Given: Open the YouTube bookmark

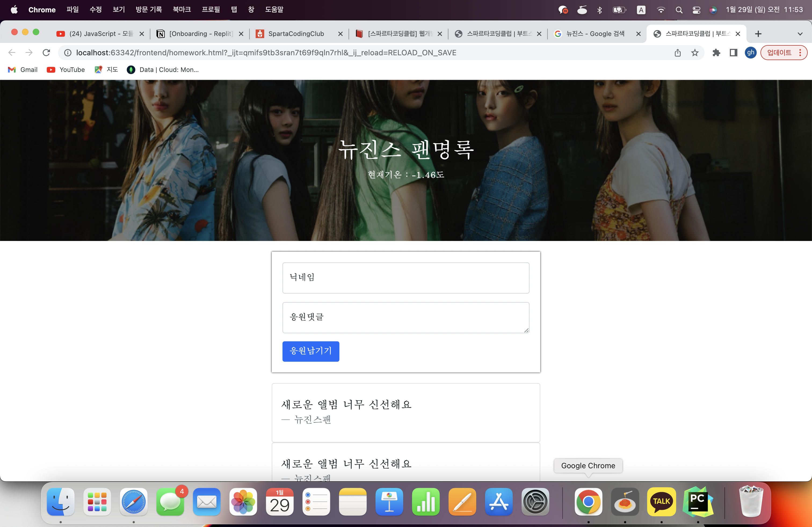Looking at the screenshot, I should [x=66, y=69].
